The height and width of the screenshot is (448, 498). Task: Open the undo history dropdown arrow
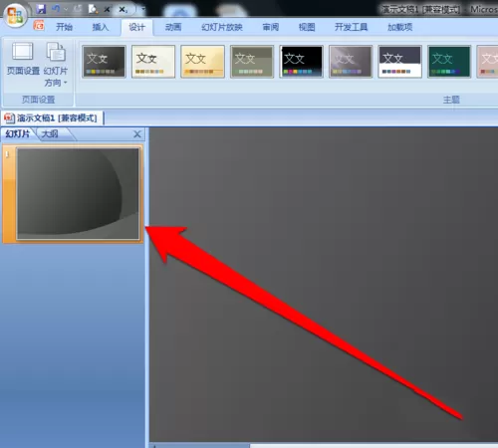click(66, 9)
